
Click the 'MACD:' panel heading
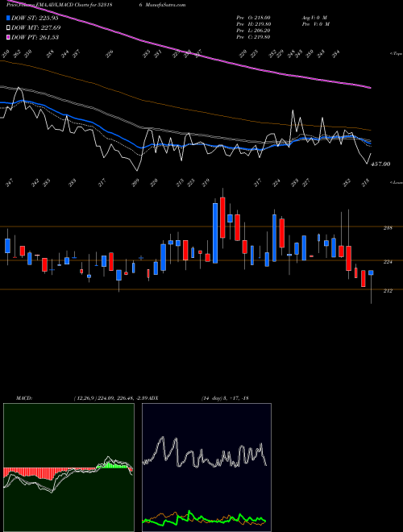(23, 397)
